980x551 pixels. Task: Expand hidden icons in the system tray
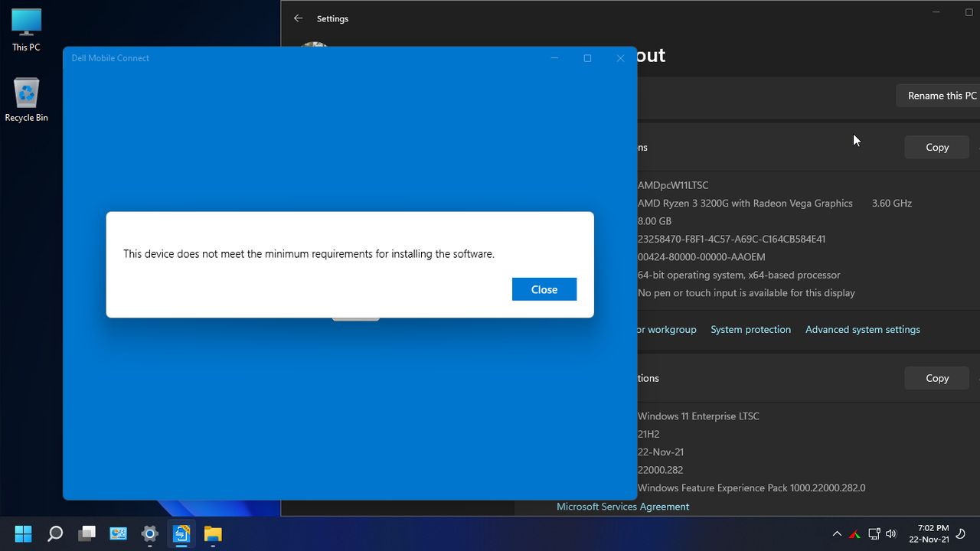[x=837, y=533]
